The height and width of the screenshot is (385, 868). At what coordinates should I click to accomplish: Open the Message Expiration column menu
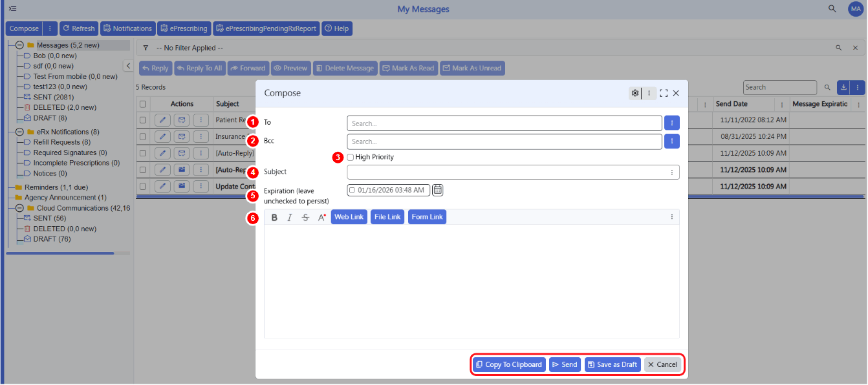858,104
